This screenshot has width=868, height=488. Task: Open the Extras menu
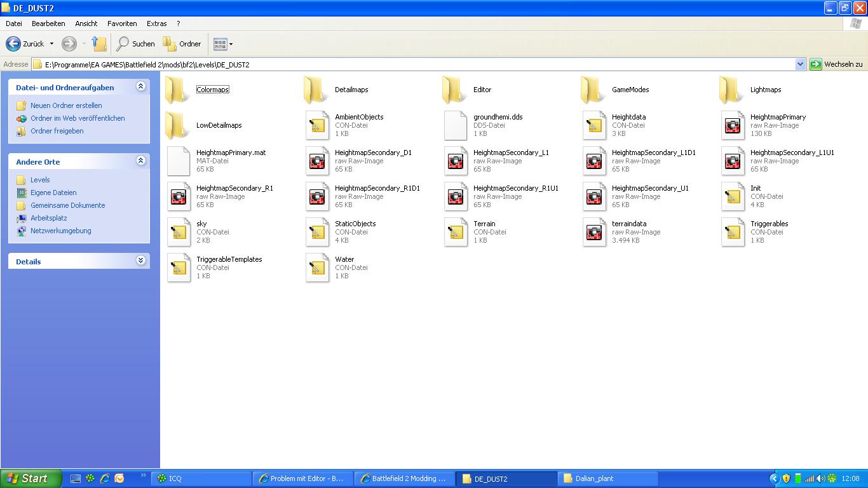[x=157, y=24]
